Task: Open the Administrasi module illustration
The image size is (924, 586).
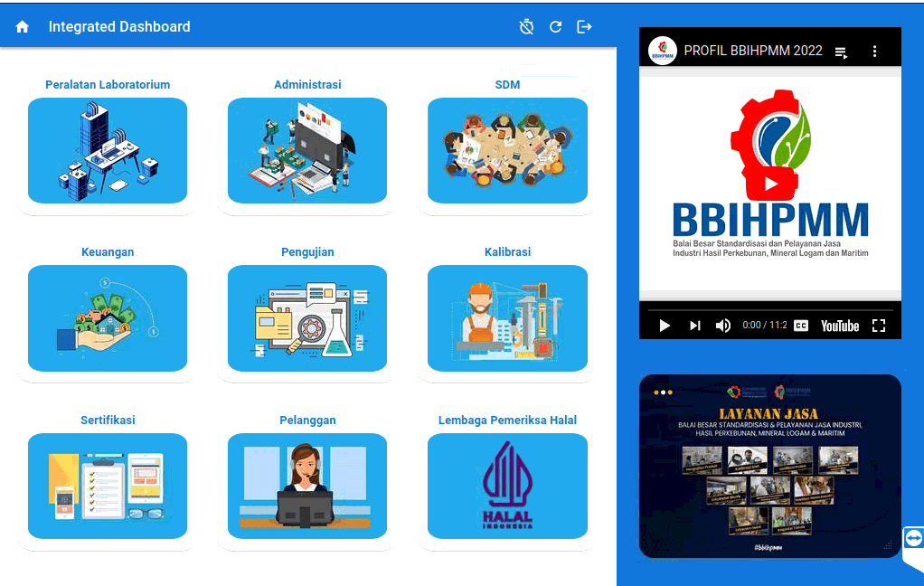Action: [x=307, y=150]
